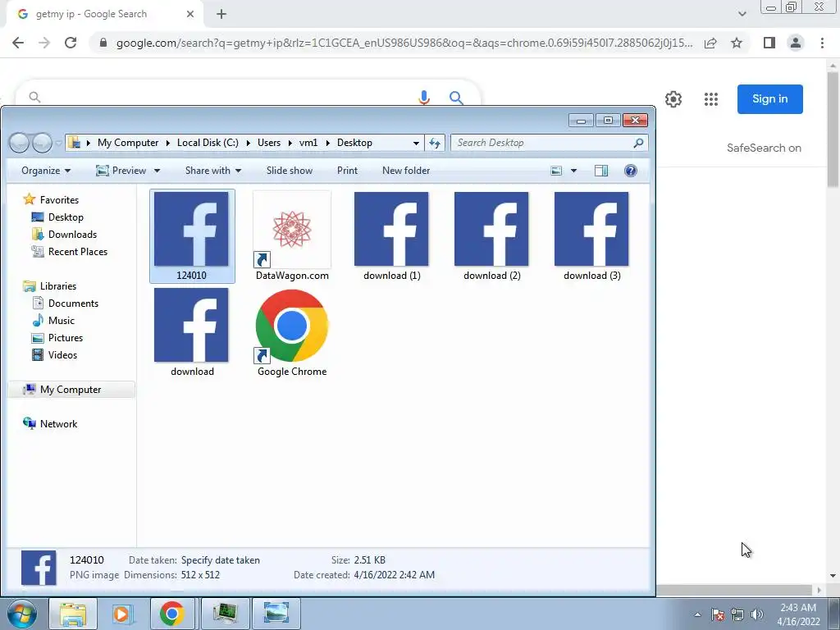Open the Pictures library
Image resolution: width=840 pixels, height=630 pixels.
(x=57, y=337)
